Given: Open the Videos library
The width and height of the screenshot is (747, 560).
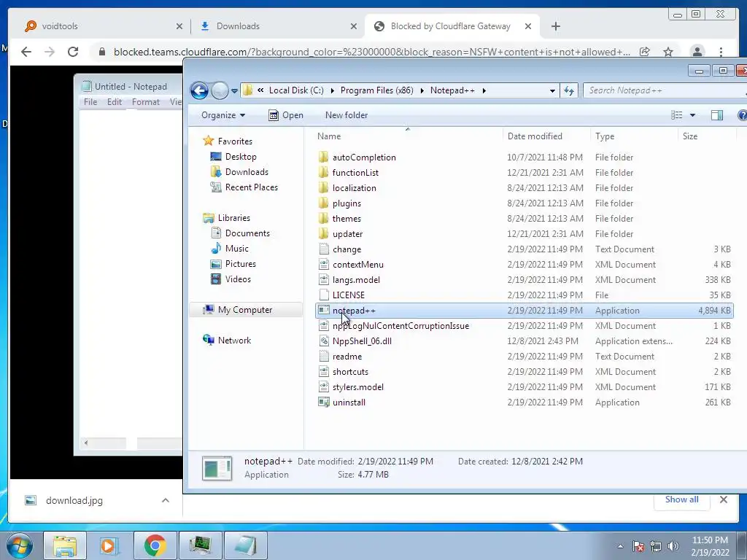Looking at the screenshot, I should pos(238,279).
